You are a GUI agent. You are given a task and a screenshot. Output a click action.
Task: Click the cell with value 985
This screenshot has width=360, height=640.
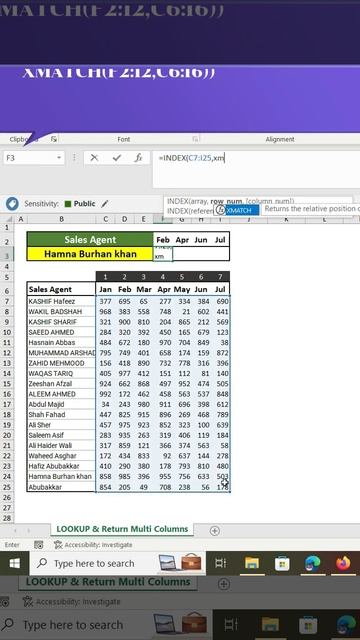(124, 476)
